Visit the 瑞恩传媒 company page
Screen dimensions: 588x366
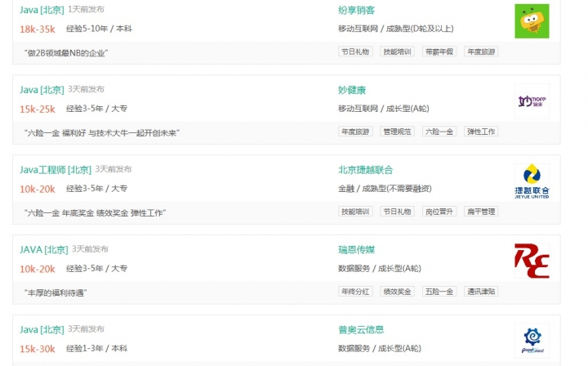[356, 250]
